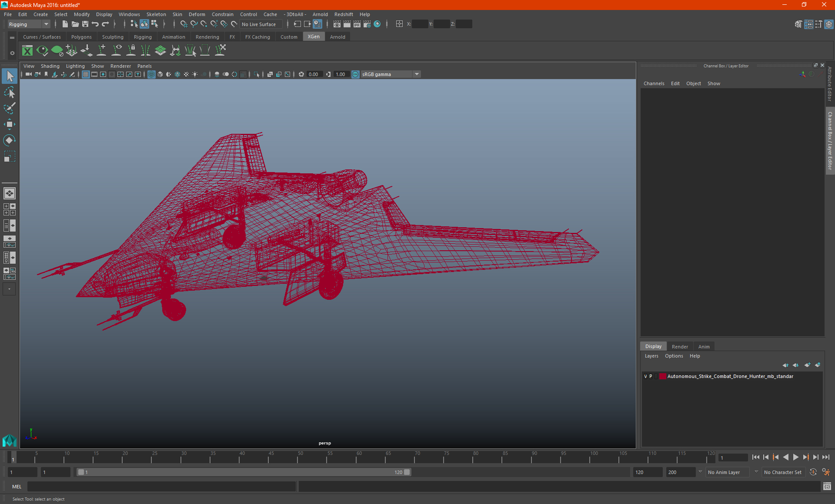Screen dimensions: 835x504
Task: Create new empty display layer icon
Action: click(807, 365)
